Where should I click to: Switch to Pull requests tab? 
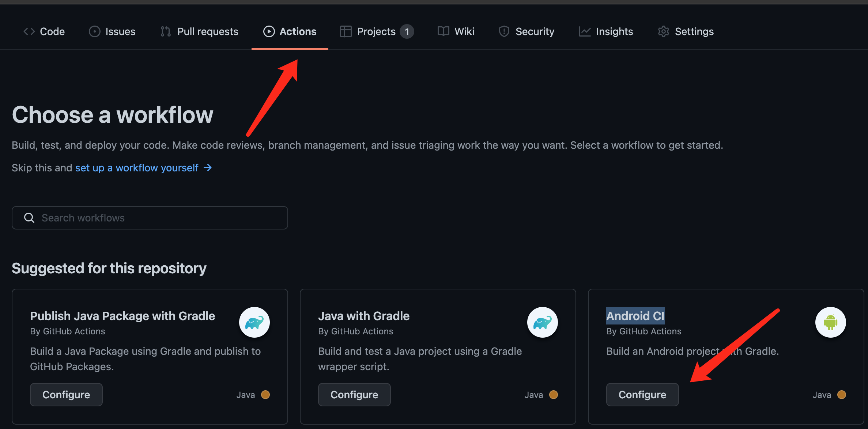click(x=199, y=31)
